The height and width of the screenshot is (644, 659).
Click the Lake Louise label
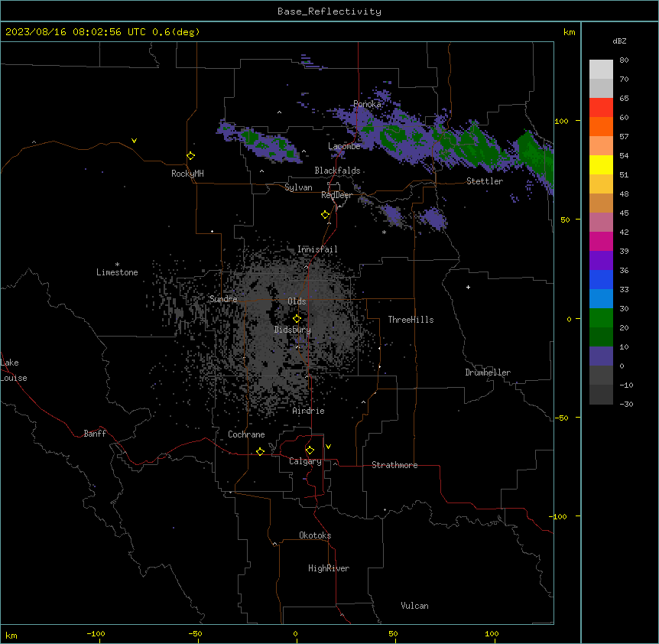click(14, 370)
